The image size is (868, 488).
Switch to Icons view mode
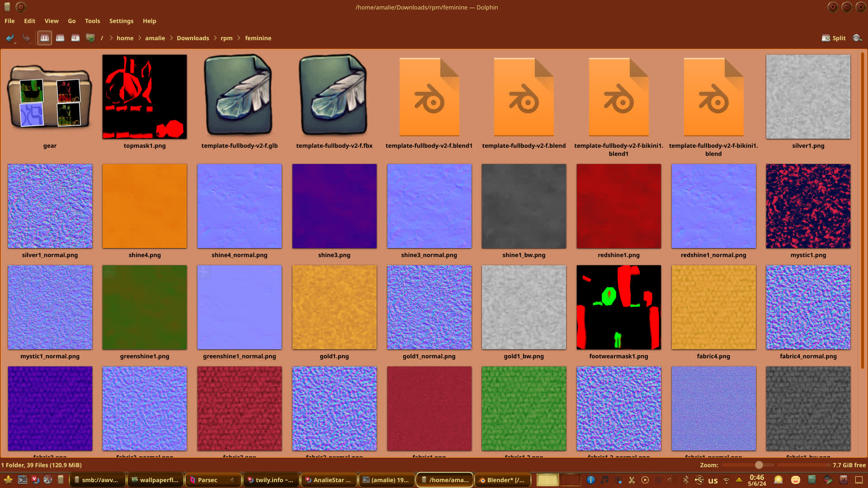click(45, 38)
